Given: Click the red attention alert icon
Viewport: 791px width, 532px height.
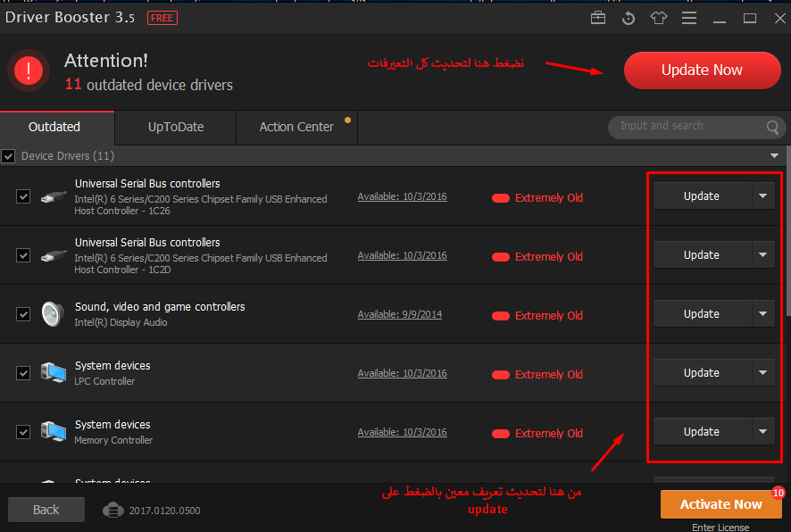Looking at the screenshot, I should pyautogui.click(x=29, y=71).
